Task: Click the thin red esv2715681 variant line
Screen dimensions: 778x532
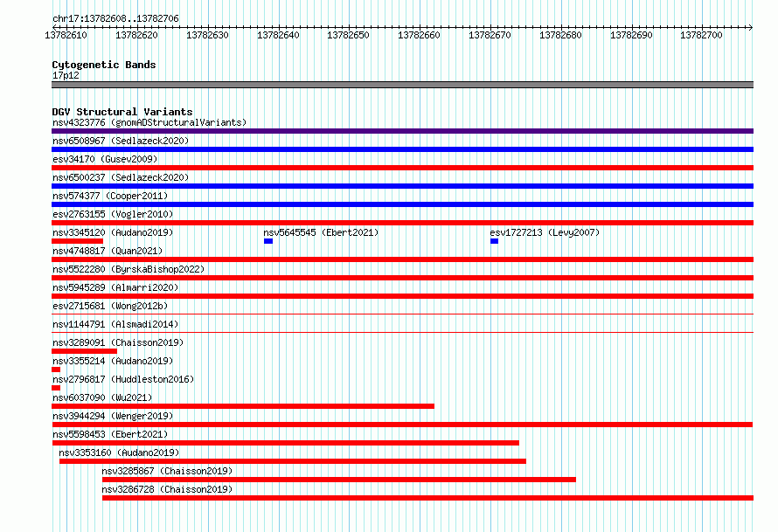Action: [402, 314]
